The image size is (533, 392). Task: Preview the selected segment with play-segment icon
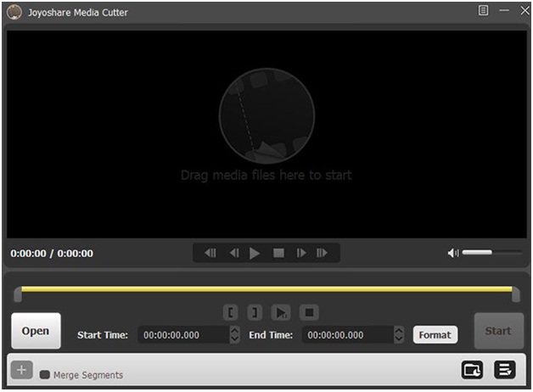(x=283, y=312)
